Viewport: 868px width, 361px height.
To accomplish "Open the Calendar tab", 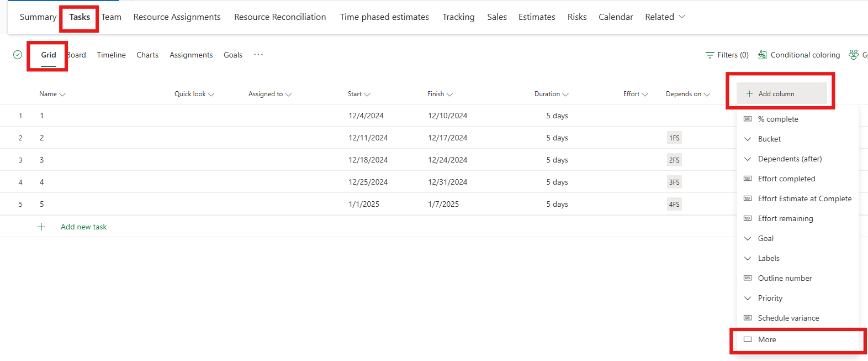I will pyautogui.click(x=616, y=17).
